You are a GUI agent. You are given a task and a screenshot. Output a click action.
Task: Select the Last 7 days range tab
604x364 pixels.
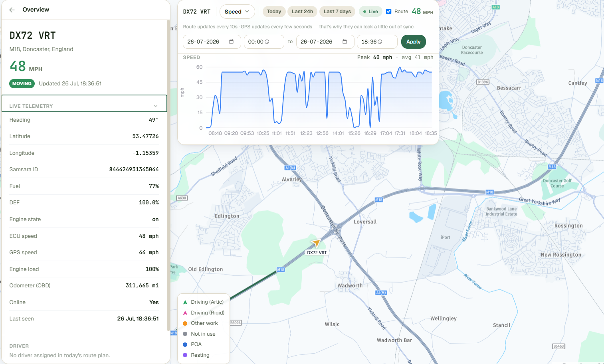pyautogui.click(x=337, y=12)
